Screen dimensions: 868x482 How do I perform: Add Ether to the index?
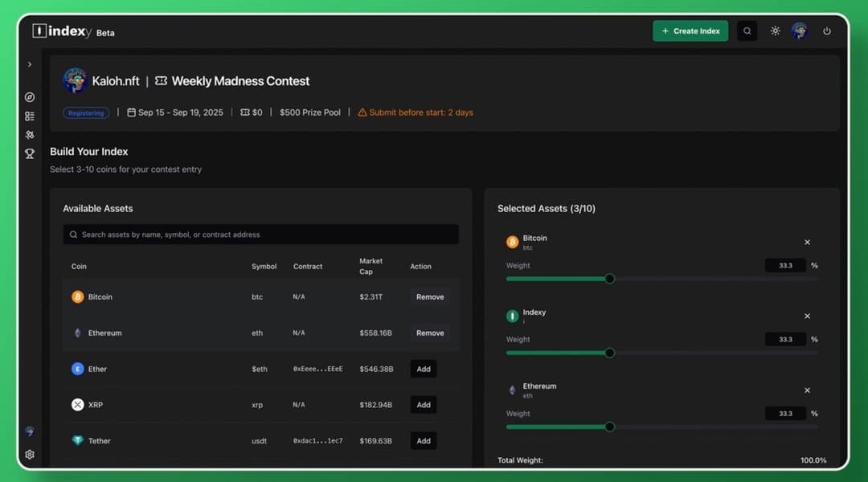pos(424,369)
